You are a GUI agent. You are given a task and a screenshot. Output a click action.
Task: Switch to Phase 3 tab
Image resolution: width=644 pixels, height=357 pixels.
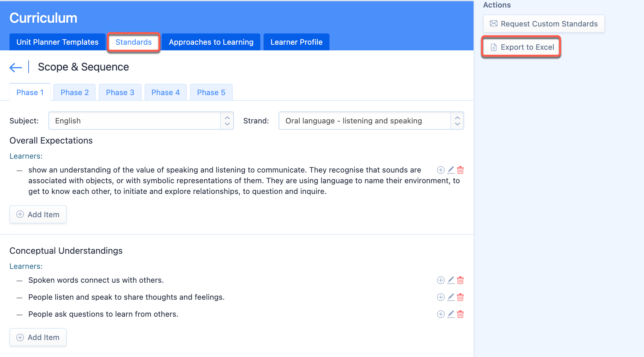pos(120,92)
